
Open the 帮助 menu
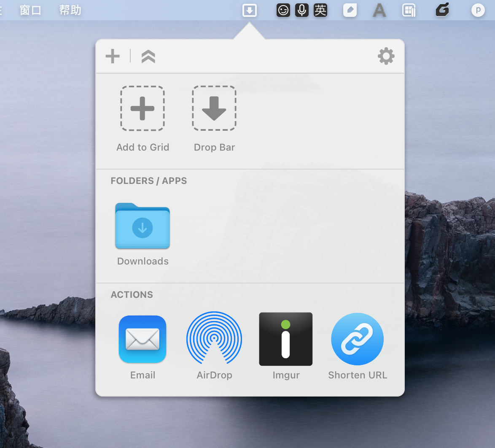click(70, 10)
